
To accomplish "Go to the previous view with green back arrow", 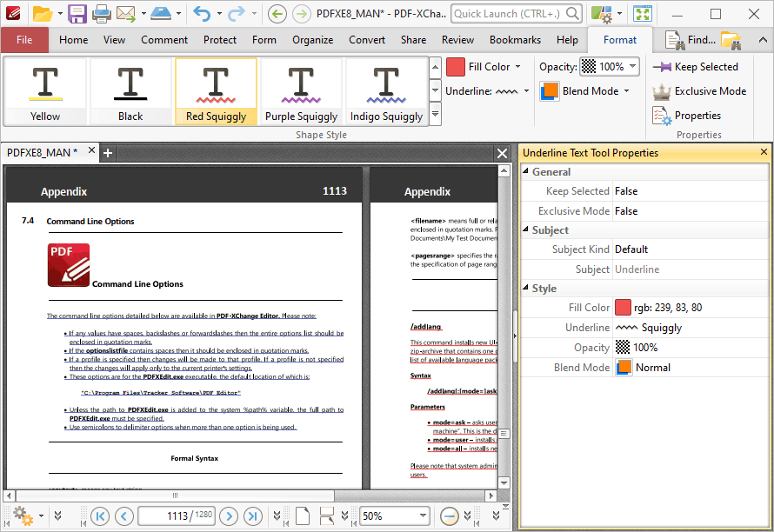I will 277,14.
